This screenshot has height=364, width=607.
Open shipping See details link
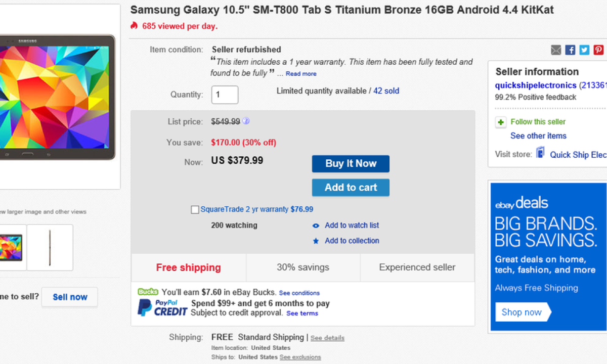[327, 338]
